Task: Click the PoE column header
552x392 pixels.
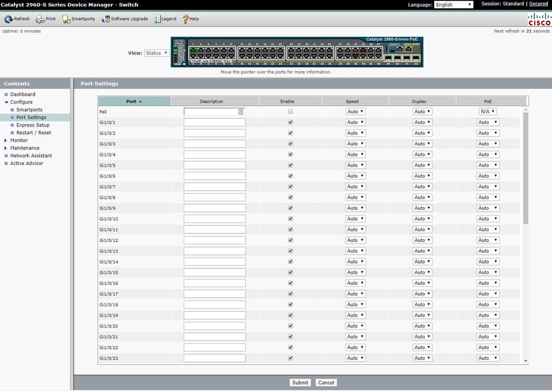Action: (491, 101)
